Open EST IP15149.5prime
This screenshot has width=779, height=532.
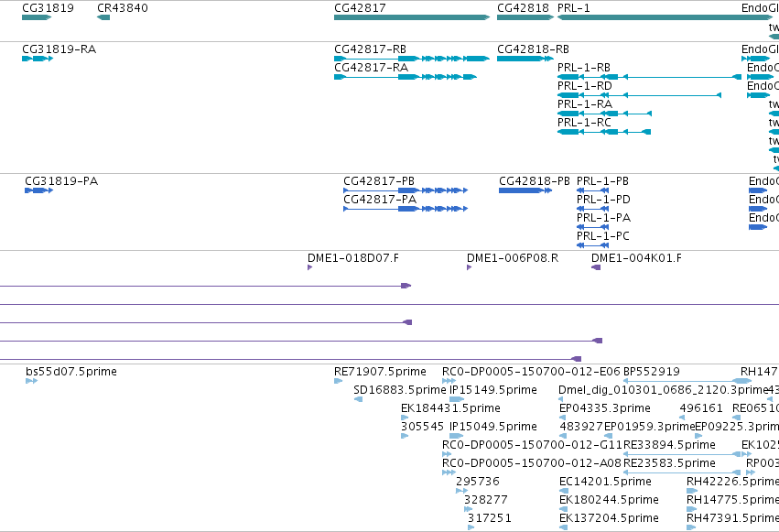click(x=492, y=390)
